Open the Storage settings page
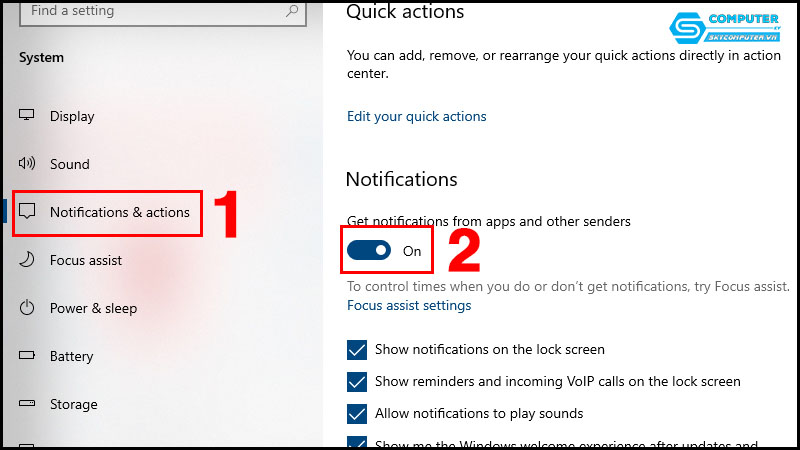This screenshot has height=450, width=800. coord(74,404)
